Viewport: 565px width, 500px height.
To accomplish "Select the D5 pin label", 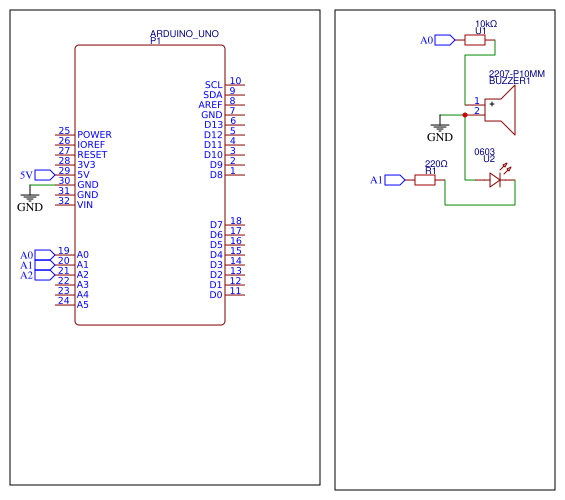I will pyautogui.click(x=216, y=245).
